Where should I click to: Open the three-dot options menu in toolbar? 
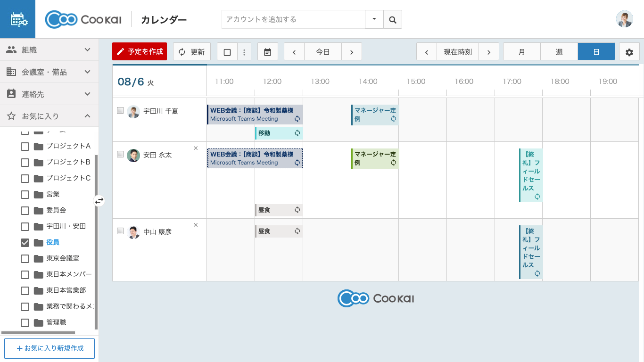point(244,52)
